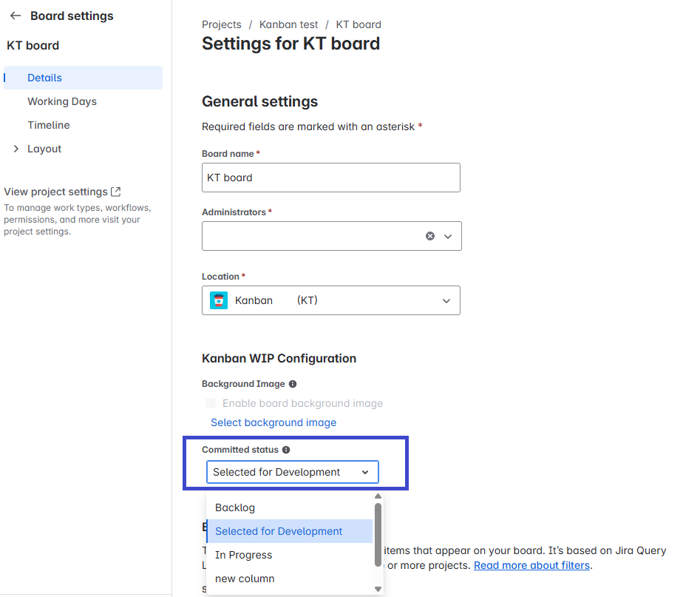The height and width of the screenshot is (597, 700).
Task: Click the dropdown list scroll down arrow
Action: 378,589
